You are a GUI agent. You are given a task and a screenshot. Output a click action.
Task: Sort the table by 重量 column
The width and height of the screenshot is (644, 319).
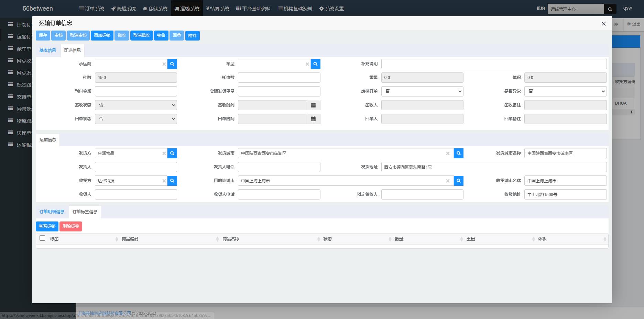coord(533,239)
